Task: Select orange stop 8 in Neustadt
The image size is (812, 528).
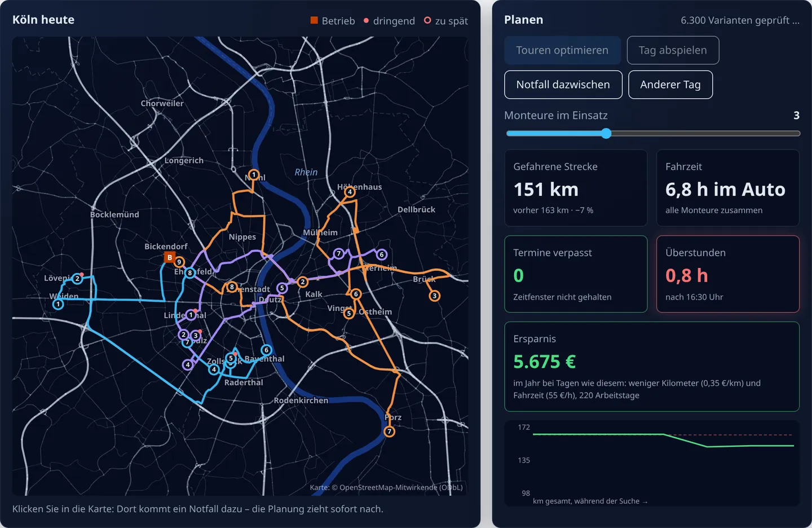Action: [x=231, y=287]
